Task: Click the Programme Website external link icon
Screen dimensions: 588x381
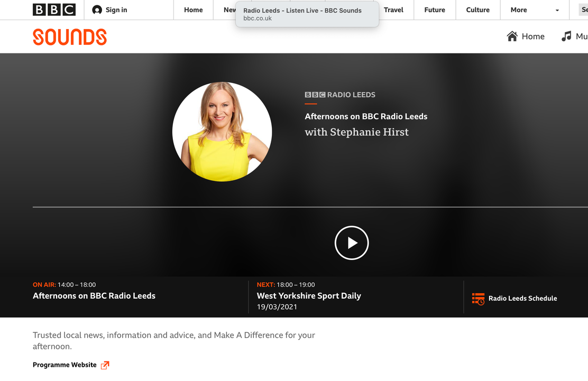Action: point(105,365)
